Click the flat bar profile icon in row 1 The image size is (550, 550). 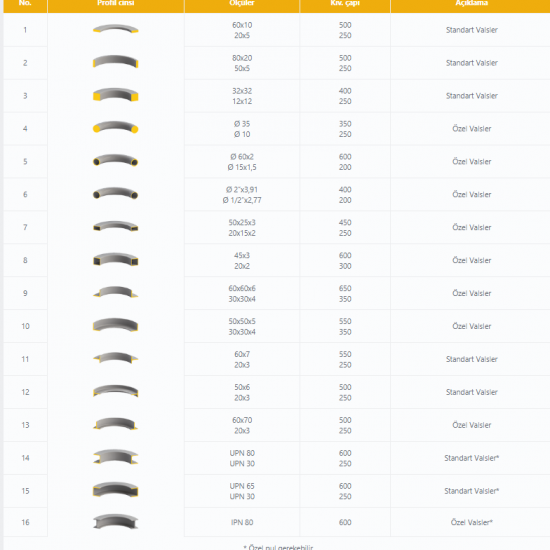[115, 29]
